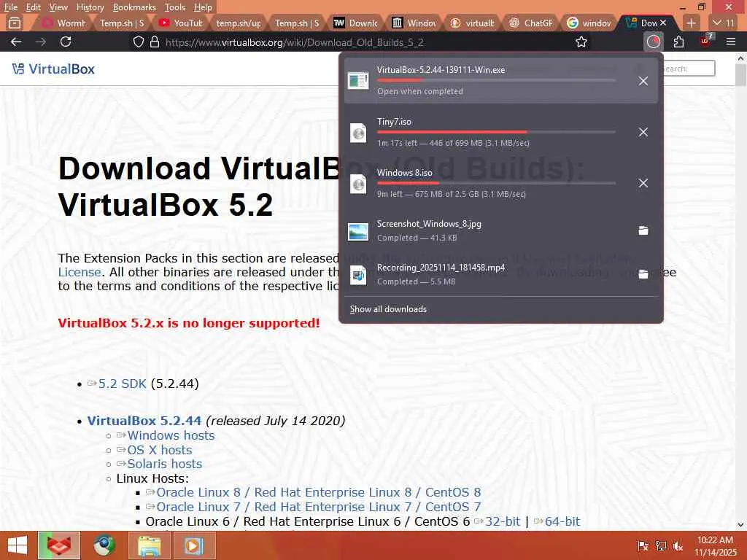This screenshot has width=747, height=560.
Task: Open the Bookmarks menu
Action: (134, 7)
